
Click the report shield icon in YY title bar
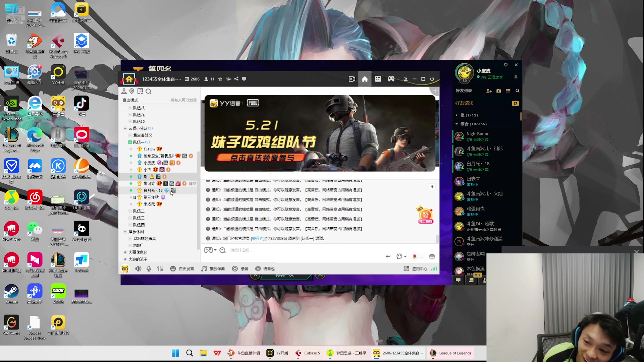244,79
